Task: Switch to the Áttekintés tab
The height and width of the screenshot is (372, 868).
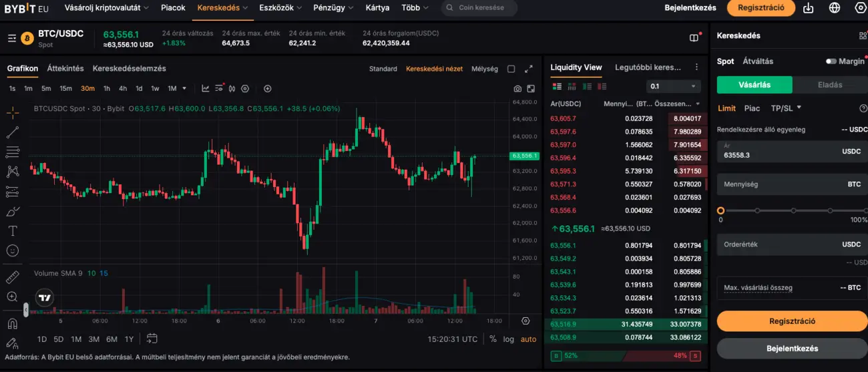Action: click(x=65, y=68)
